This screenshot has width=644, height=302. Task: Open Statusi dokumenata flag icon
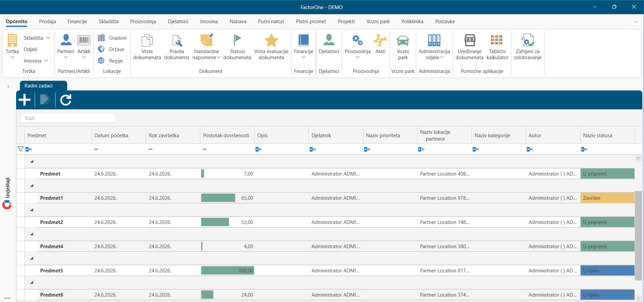[237, 40]
